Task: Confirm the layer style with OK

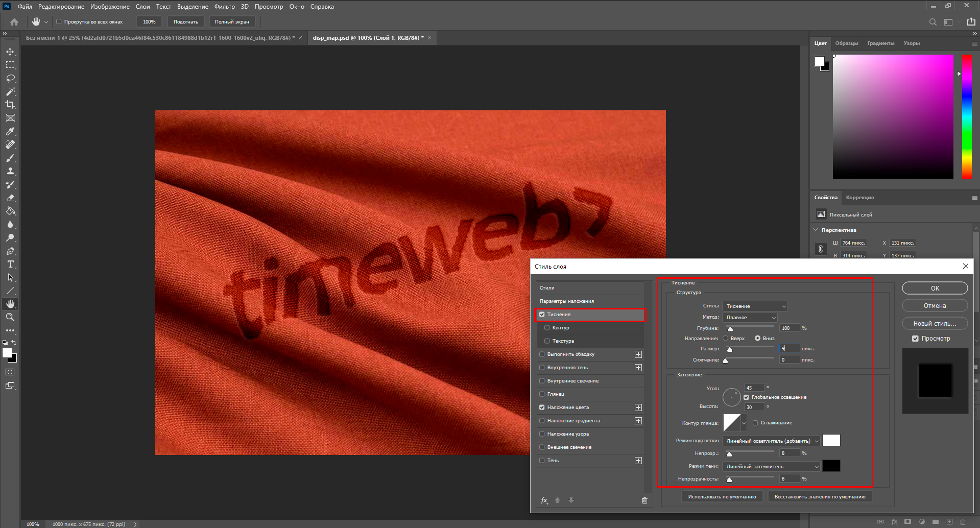Action: click(935, 288)
